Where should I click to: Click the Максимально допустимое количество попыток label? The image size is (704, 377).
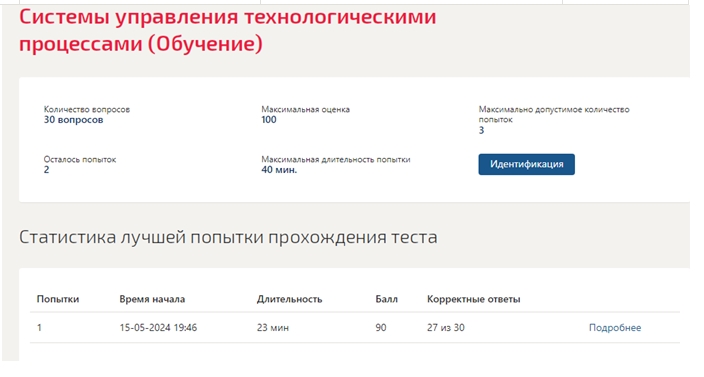[x=554, y=114]
